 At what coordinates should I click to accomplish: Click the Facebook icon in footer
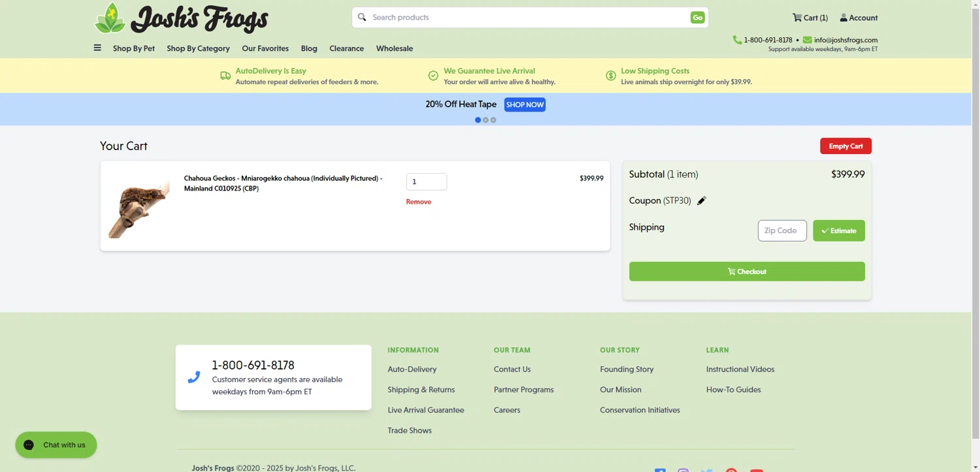coord(660,470)
